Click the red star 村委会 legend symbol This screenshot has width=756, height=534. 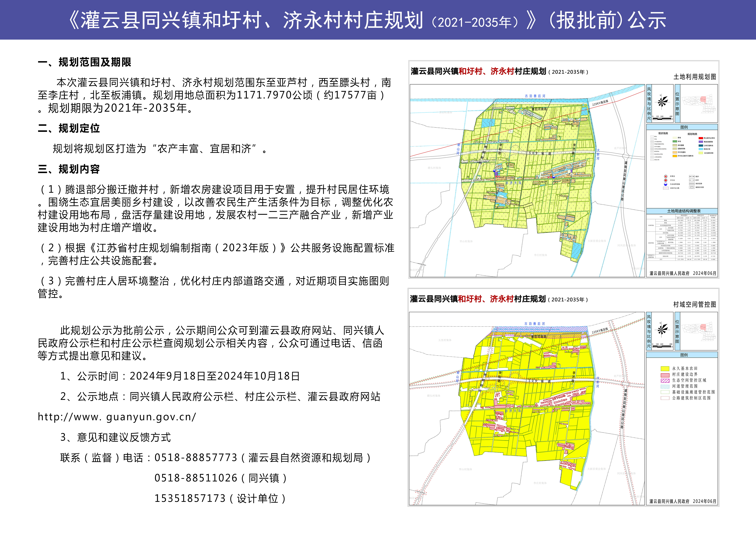click(666, 176)
